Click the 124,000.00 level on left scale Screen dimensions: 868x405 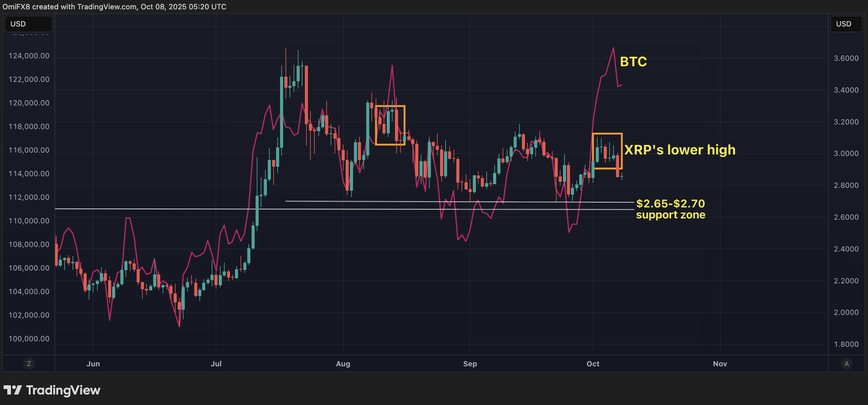(29, 56)
